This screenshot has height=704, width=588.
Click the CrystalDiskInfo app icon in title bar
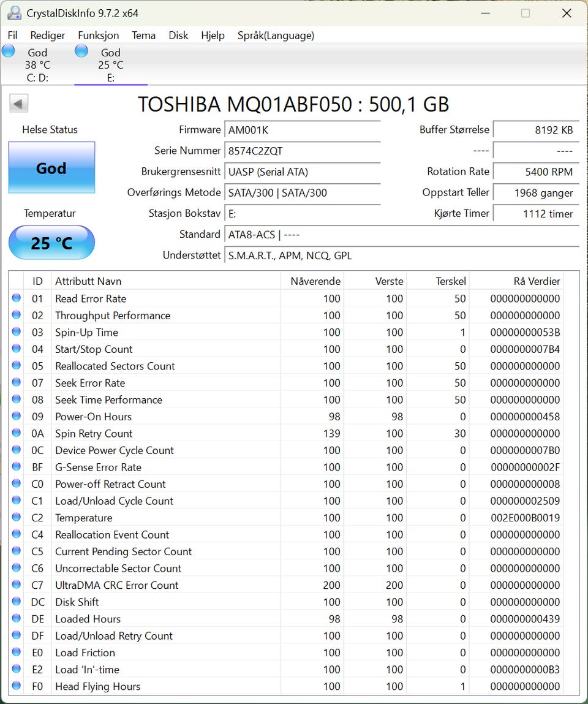(15, 13)
